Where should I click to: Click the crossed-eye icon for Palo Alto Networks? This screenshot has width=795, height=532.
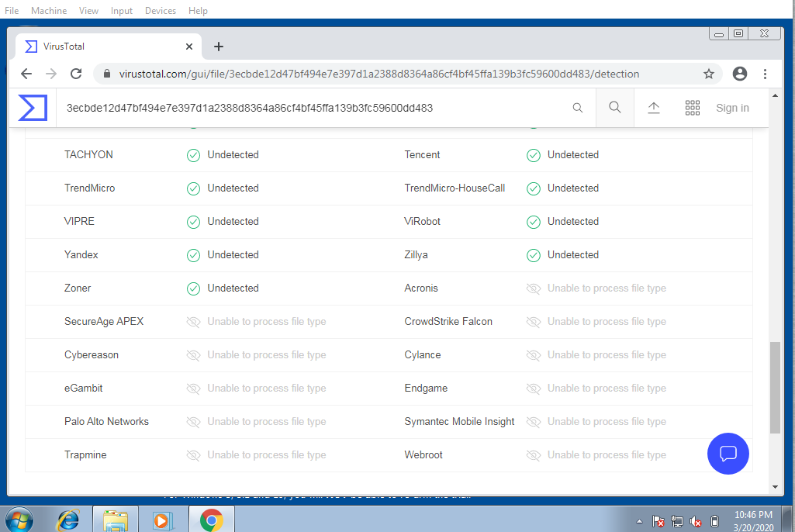click(193, 422)
